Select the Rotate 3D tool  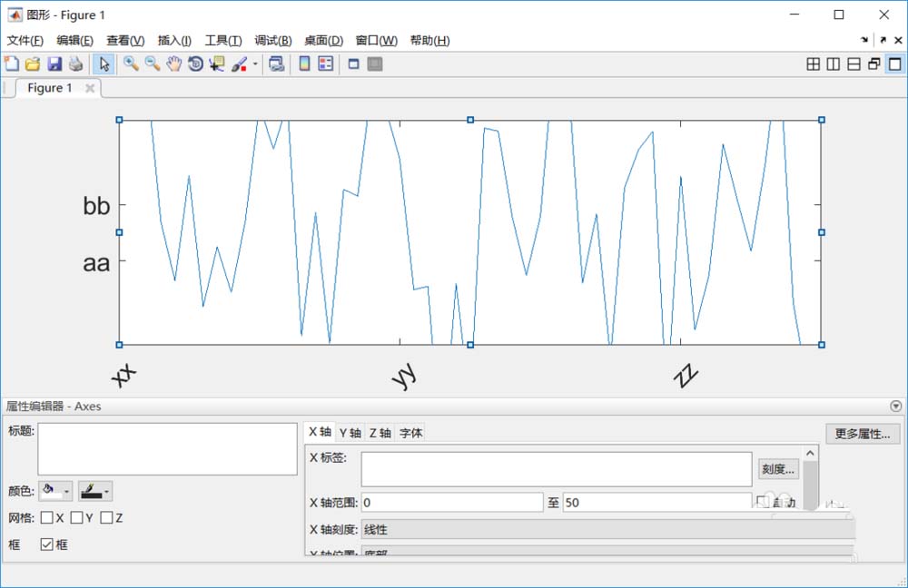click(x=196, y=64)
